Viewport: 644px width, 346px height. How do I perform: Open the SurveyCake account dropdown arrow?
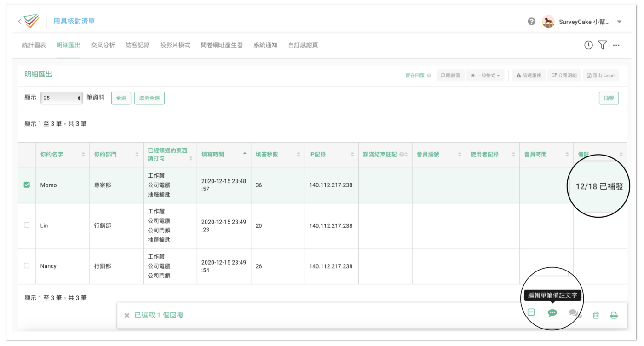click(x=619, y=22)
